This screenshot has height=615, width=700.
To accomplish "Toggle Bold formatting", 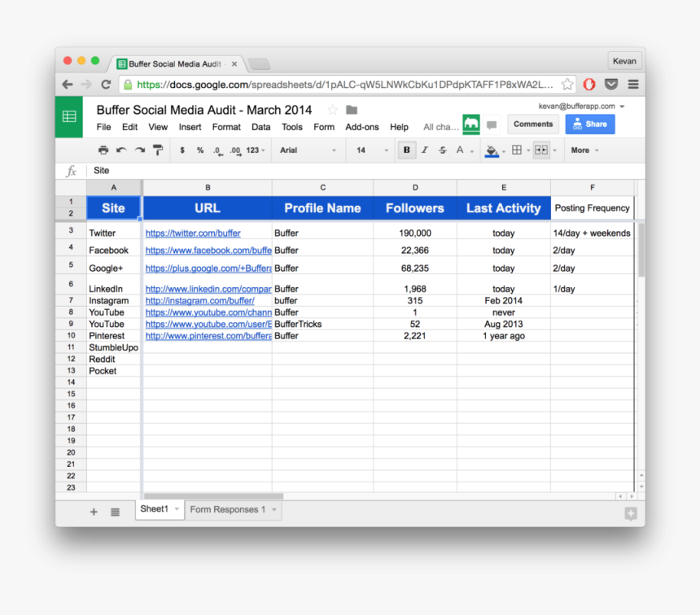I will pyautogui.click(x=406, y=150).
